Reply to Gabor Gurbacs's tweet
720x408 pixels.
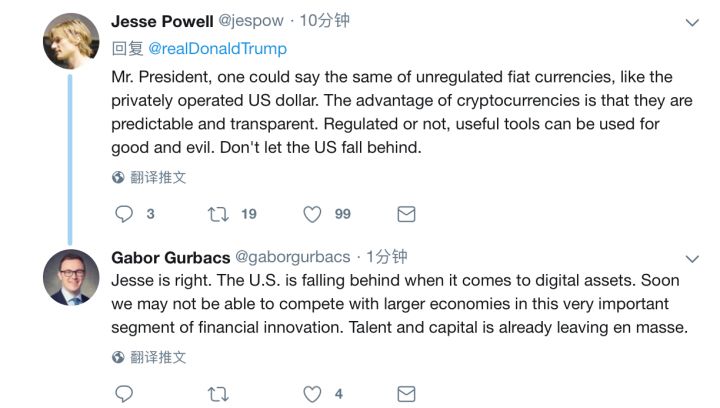point(124,394)
